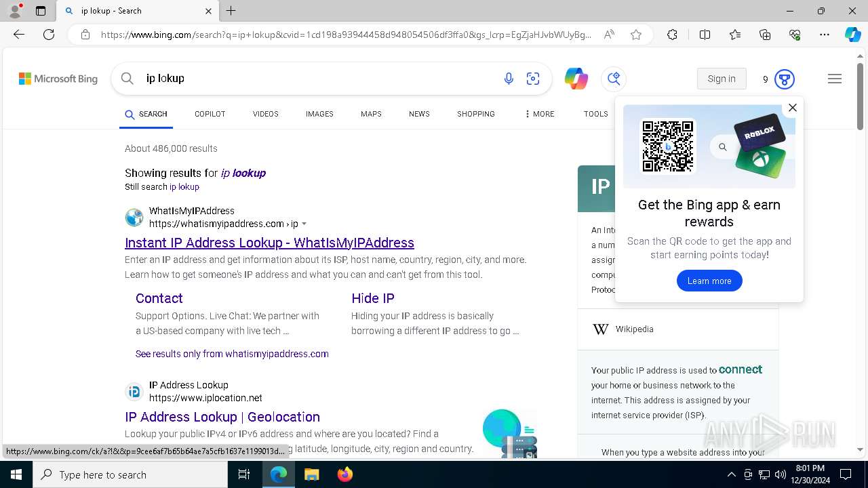Open File Explorer from taskbar
This screenshot has height=488, width=868.
pos(311,474)
